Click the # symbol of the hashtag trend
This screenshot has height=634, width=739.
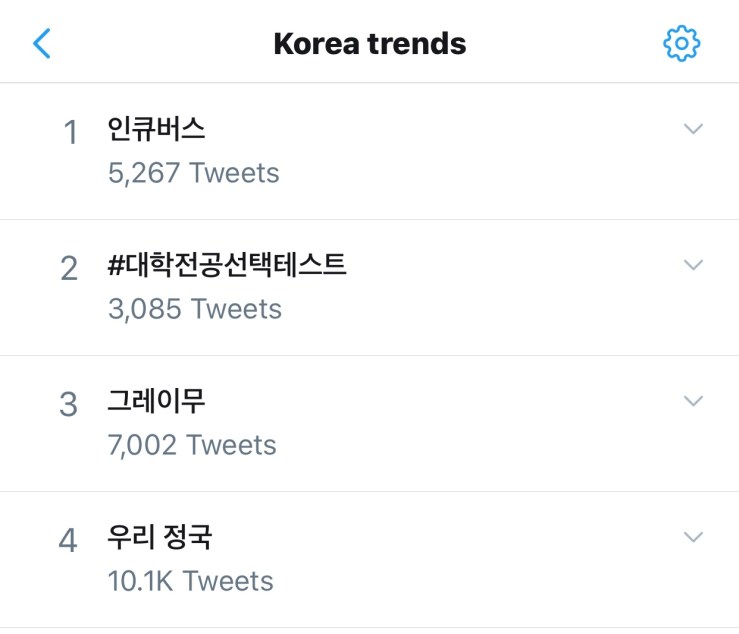pyautogui.click(x=116, y=266)
